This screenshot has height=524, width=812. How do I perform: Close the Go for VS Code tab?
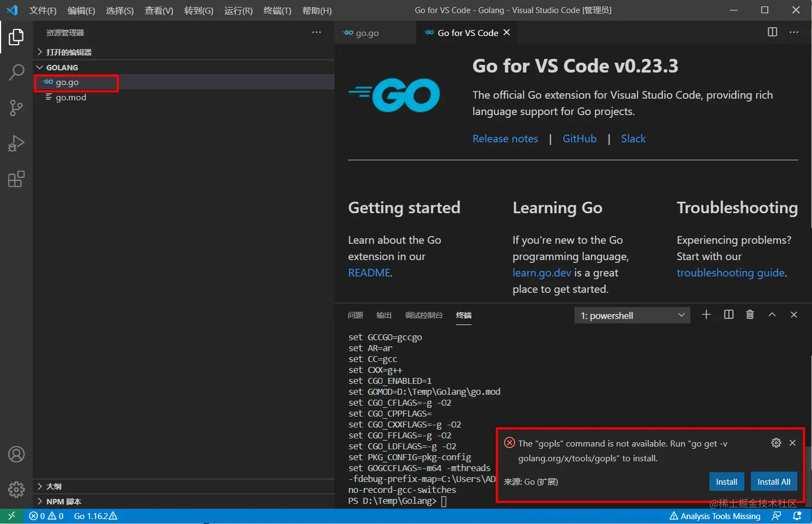(506, 33)
